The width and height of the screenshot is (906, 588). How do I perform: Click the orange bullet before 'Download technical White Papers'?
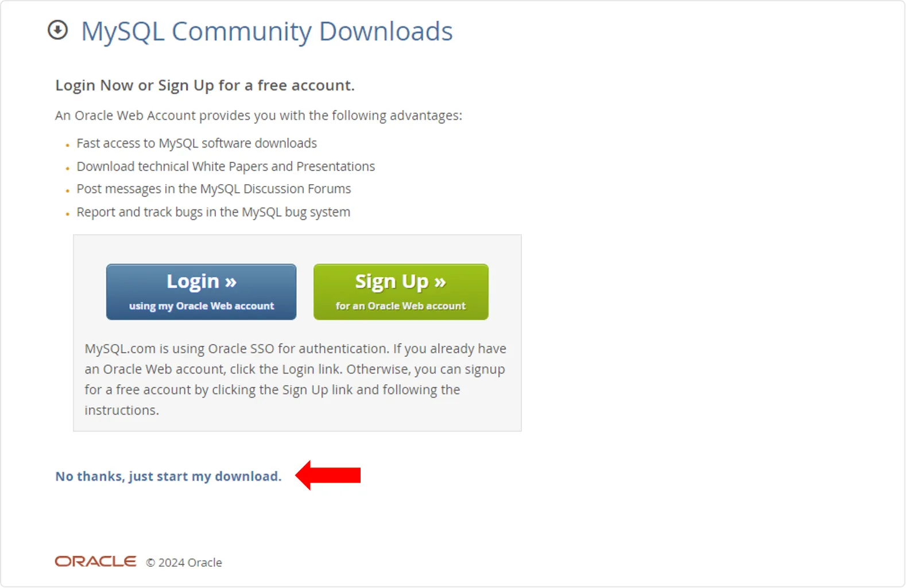(x=68, y=168)
